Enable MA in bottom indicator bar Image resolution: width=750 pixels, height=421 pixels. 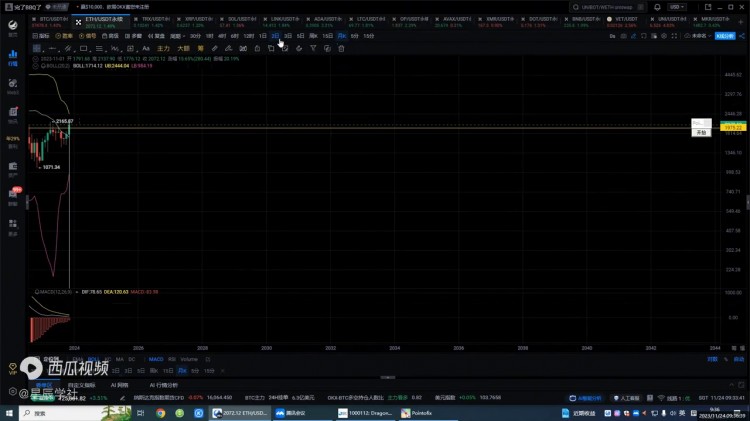click(x=120, y=359)
